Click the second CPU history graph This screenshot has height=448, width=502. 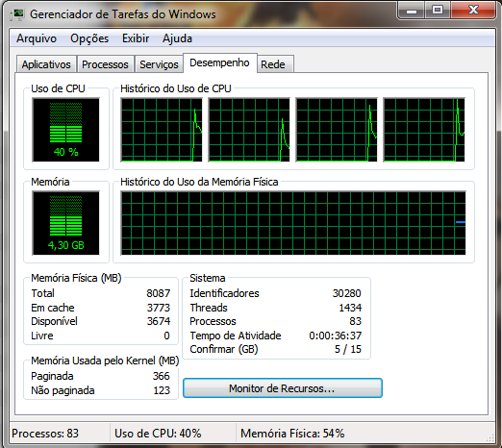coord(249,130)
